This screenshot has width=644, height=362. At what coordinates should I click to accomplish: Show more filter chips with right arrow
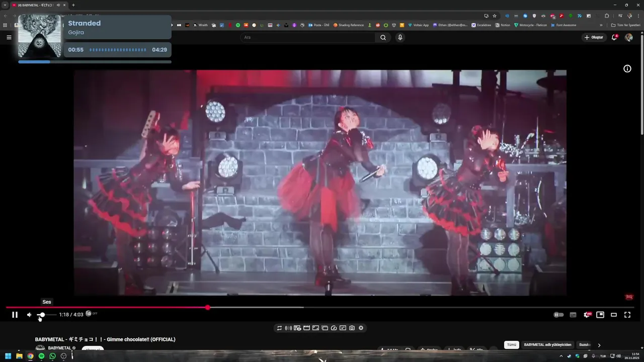[599, 345]
